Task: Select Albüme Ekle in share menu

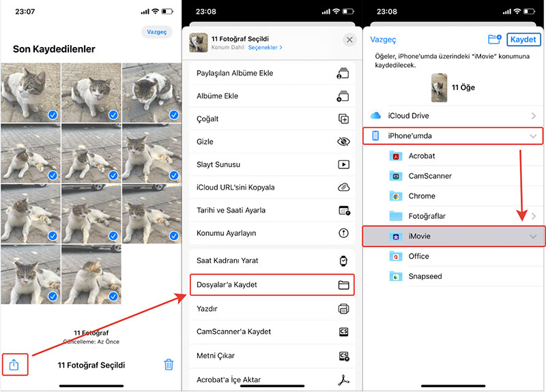Action: [272, 96]
